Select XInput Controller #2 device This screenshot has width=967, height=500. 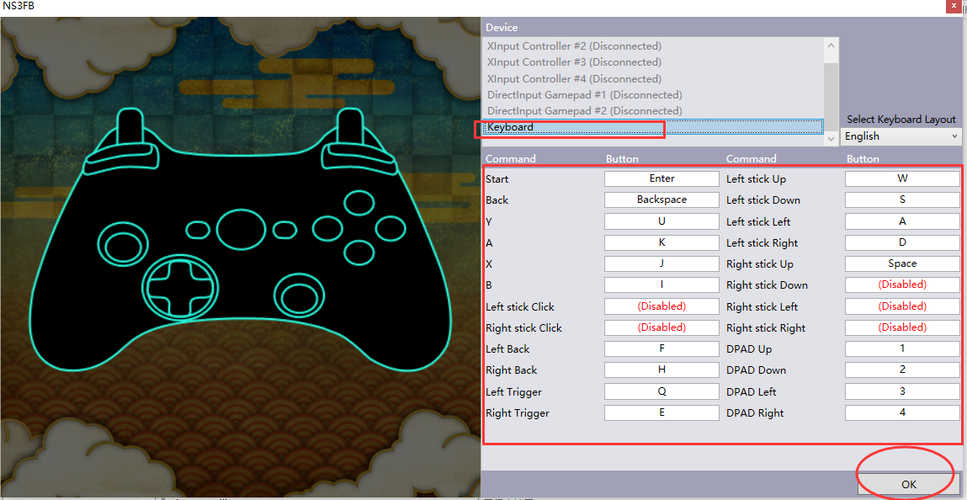[654, 46]
